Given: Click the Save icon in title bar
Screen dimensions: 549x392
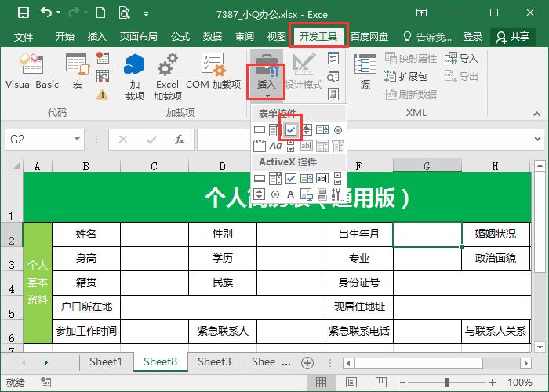Looking at the screenshot, I should coord(23,13).
